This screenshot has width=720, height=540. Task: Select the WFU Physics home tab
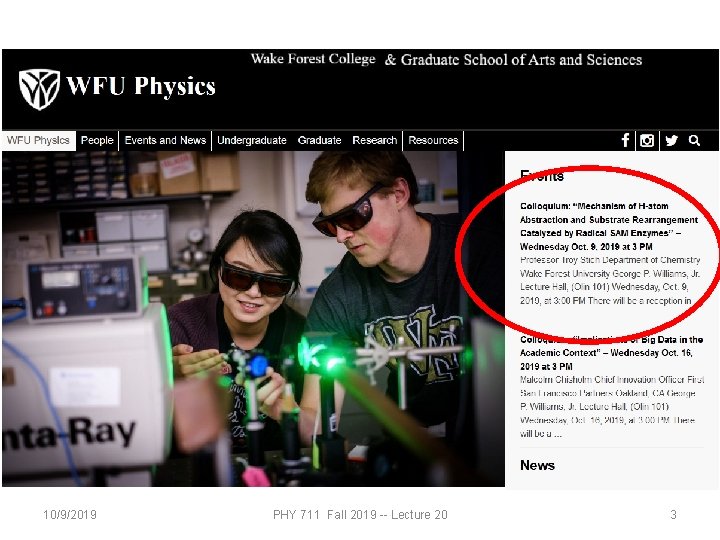pyautogui.click(x=38, y=140)
